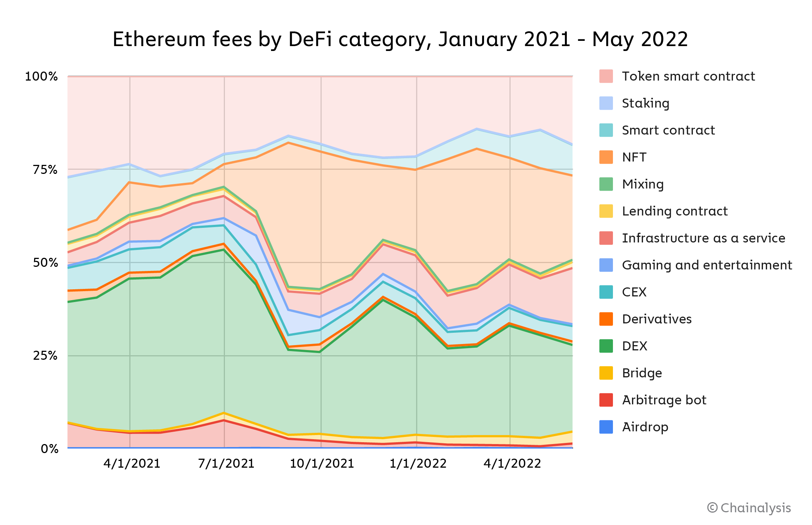Click the 50% y-axis label
This screenshot has width=812, height=525.
tap(45, 263)
